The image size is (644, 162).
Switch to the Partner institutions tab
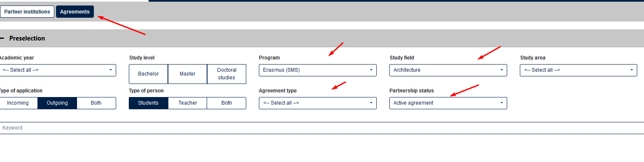[27, 12]
